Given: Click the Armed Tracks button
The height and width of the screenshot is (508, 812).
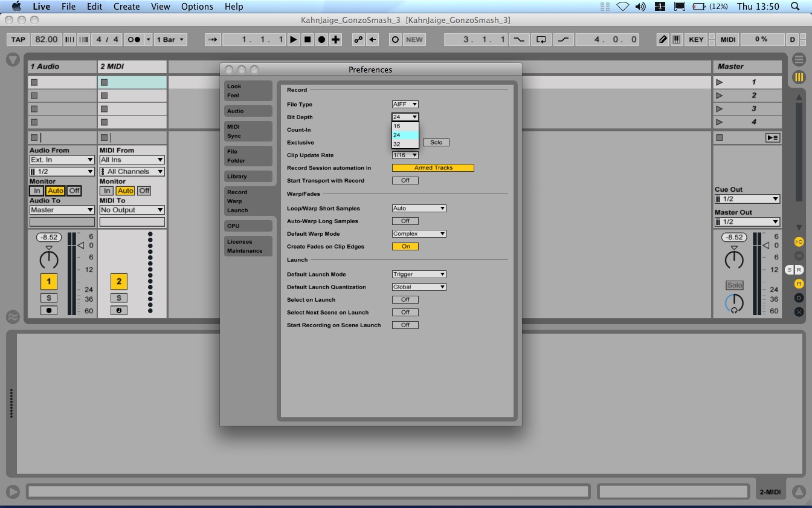Looking at the screenshot, I should [433, 168].
